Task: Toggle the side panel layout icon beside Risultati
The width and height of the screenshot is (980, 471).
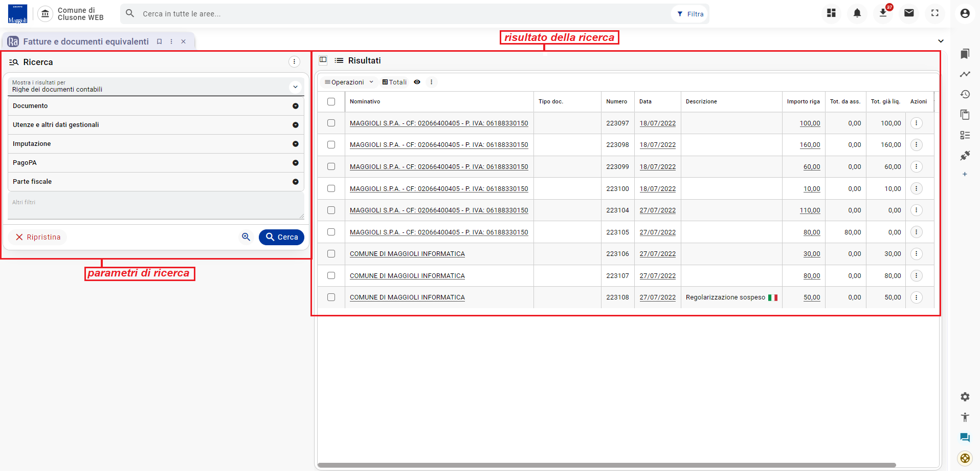Action: click(x=323, y=60)
